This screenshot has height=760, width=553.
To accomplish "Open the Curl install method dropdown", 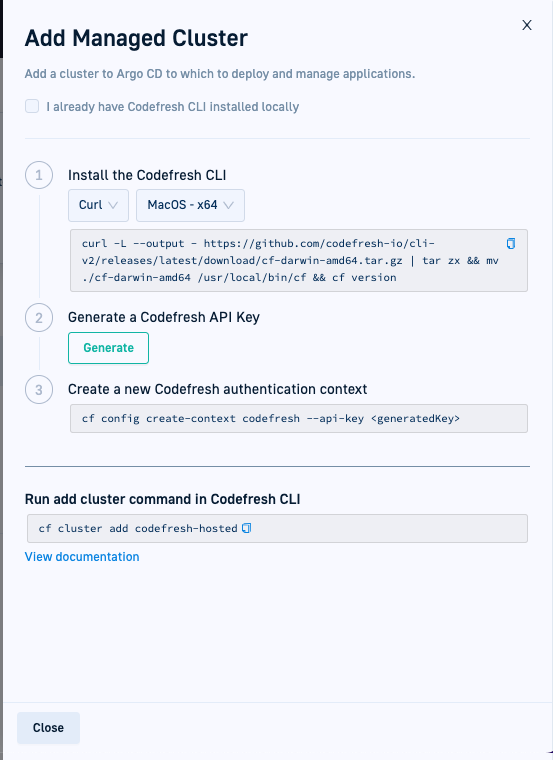I will coord(98,205).
